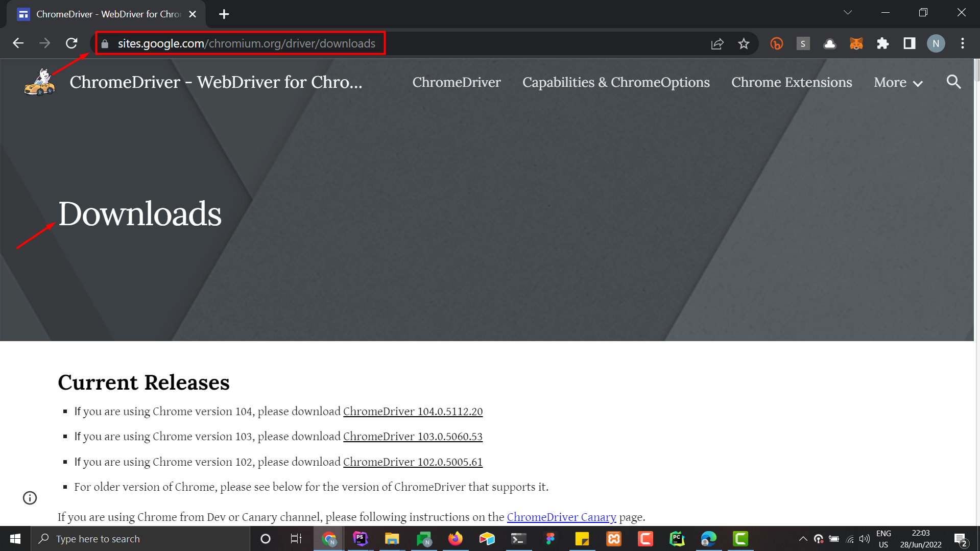Open the terminal from the taskbar

[519, 539]
